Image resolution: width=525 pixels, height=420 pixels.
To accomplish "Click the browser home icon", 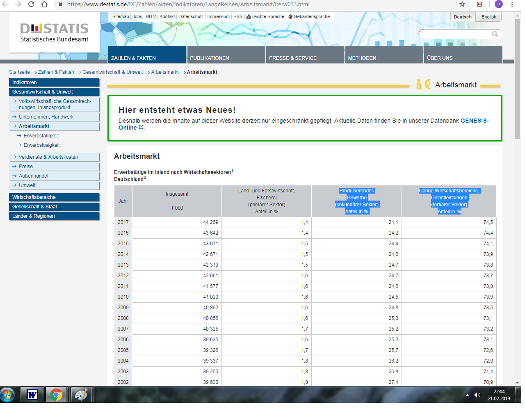I will pos(44,4).
